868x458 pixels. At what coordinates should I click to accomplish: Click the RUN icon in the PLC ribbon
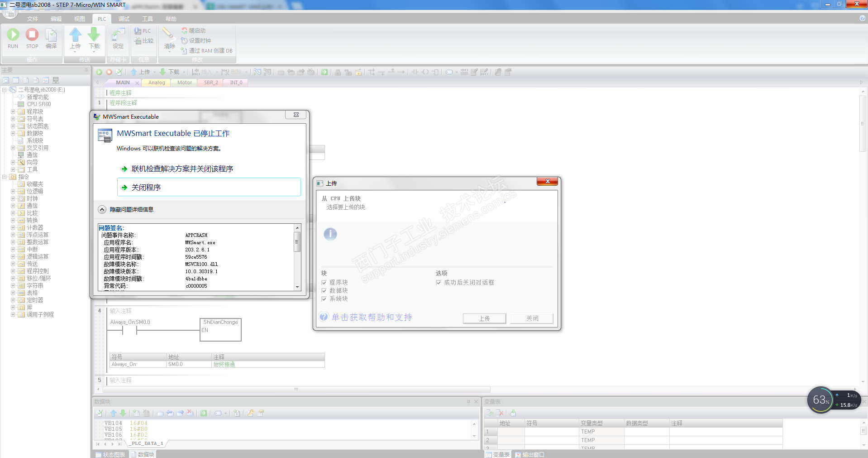point(13,35)
